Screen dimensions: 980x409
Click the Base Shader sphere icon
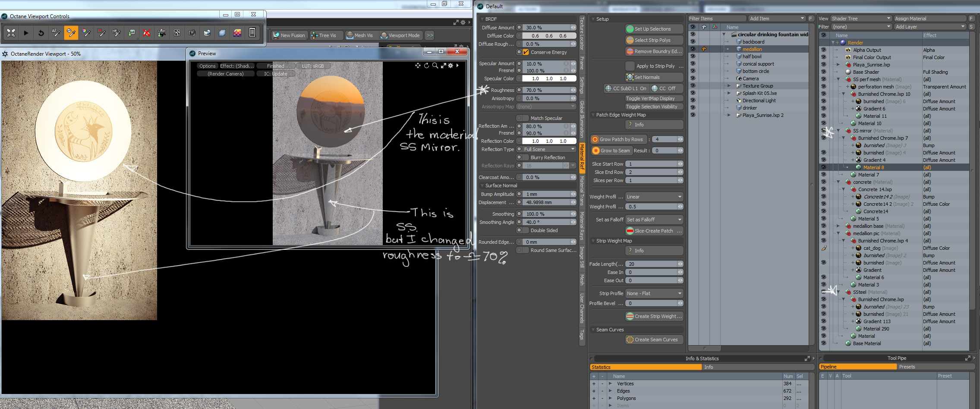pyautogui.click(x=848, y=72)
